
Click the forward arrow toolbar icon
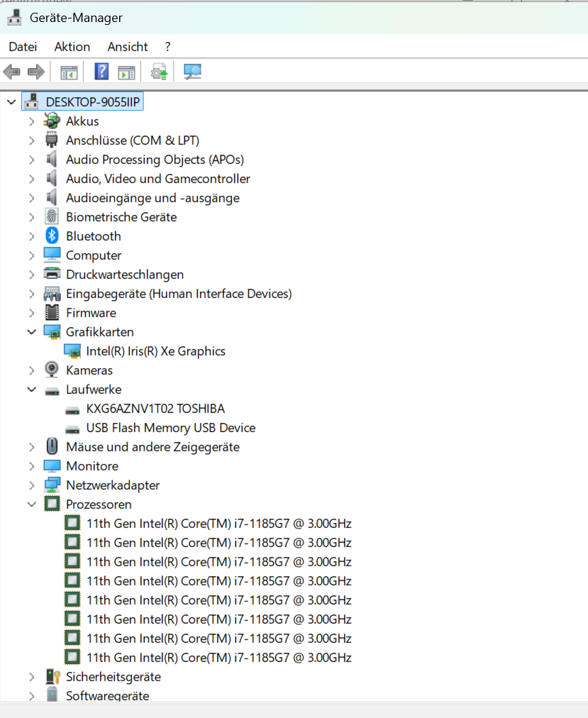(36, 72)
